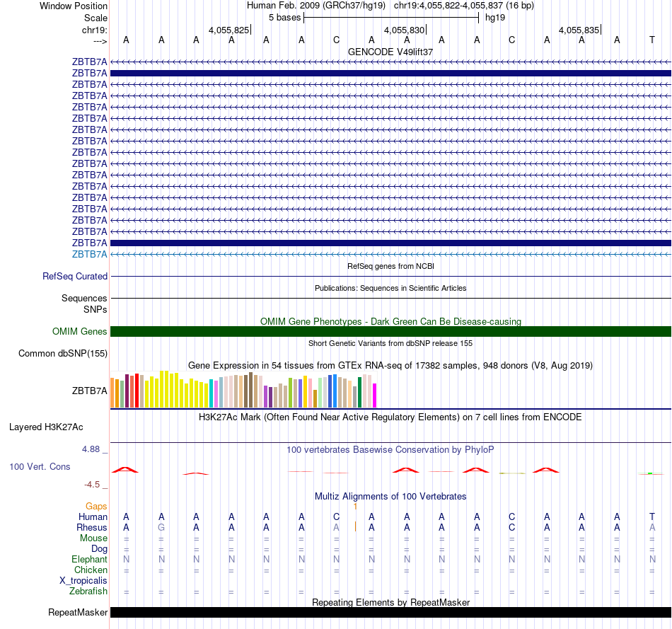Click the orange '1' in the Gaps row
The height and width of the screenshot is (629, 672).
click(x=355, y=507)
